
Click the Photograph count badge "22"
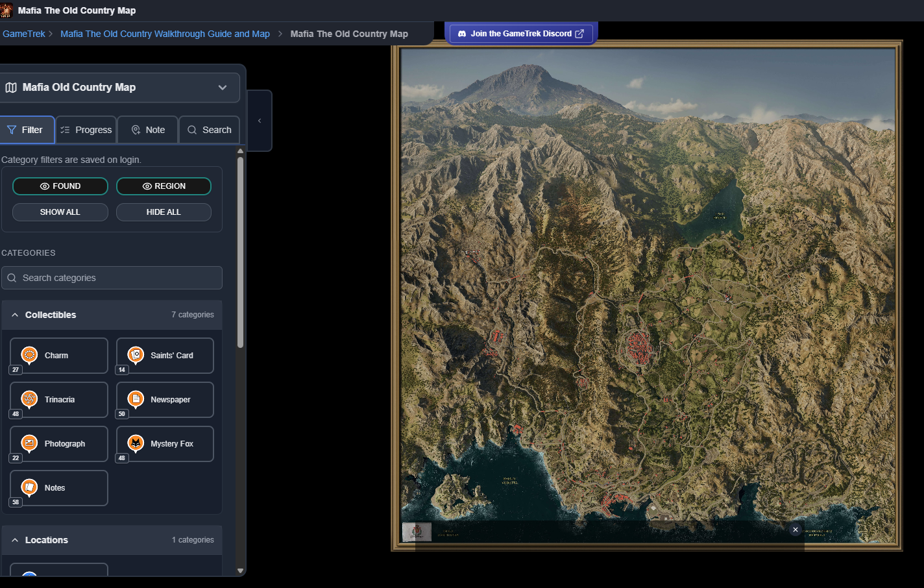(x=16, y=458)
